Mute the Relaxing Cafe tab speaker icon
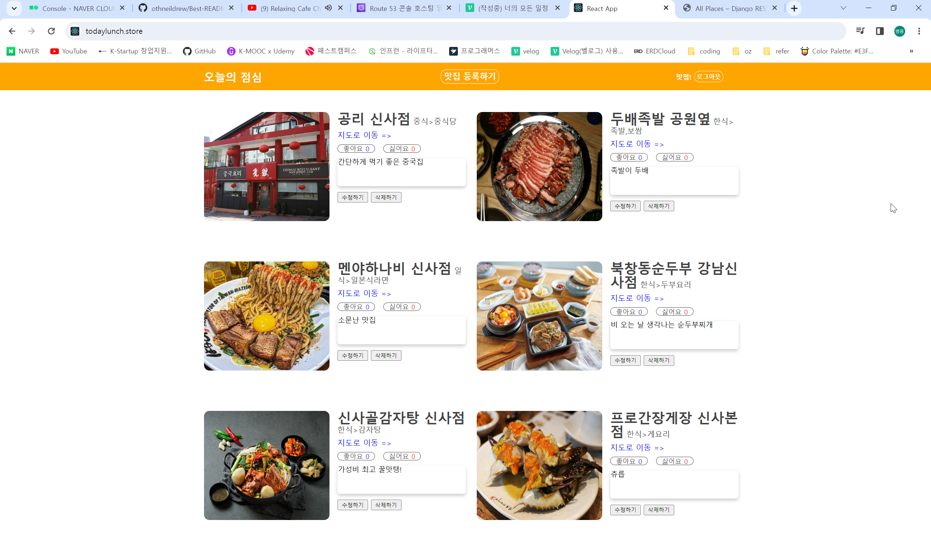This screenshot has width=931, height=560. point(328,8)
